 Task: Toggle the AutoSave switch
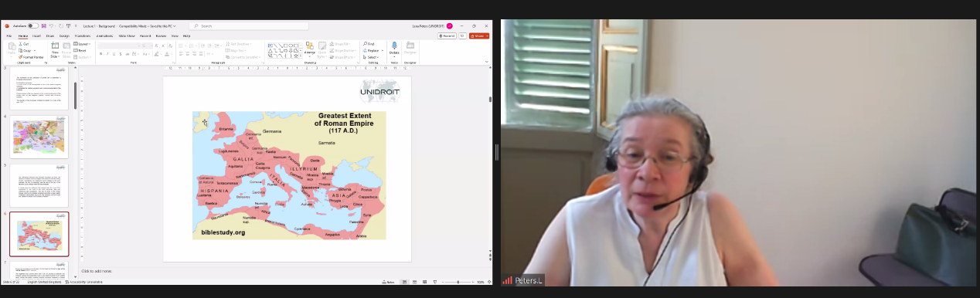pos(33,25)
